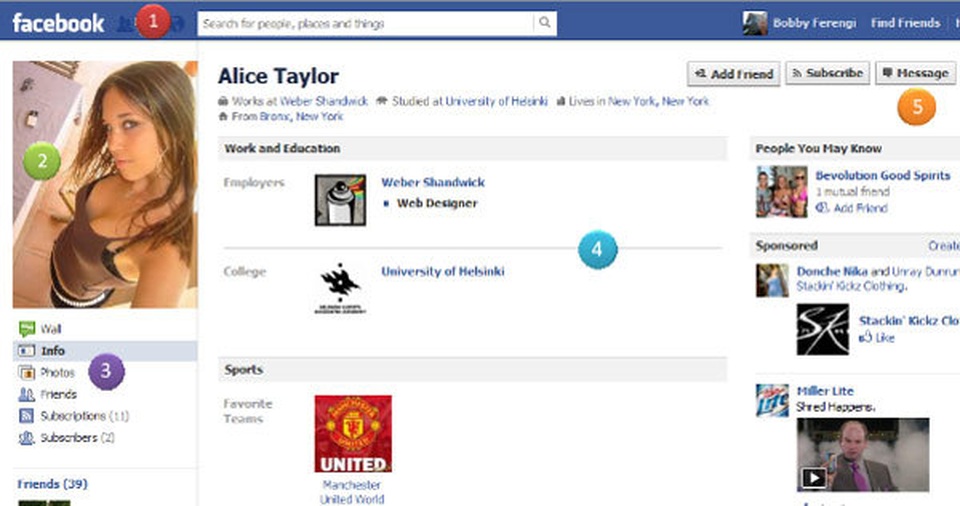
Task: Click the Alice Taylor profile name
Action: [278, 76]
